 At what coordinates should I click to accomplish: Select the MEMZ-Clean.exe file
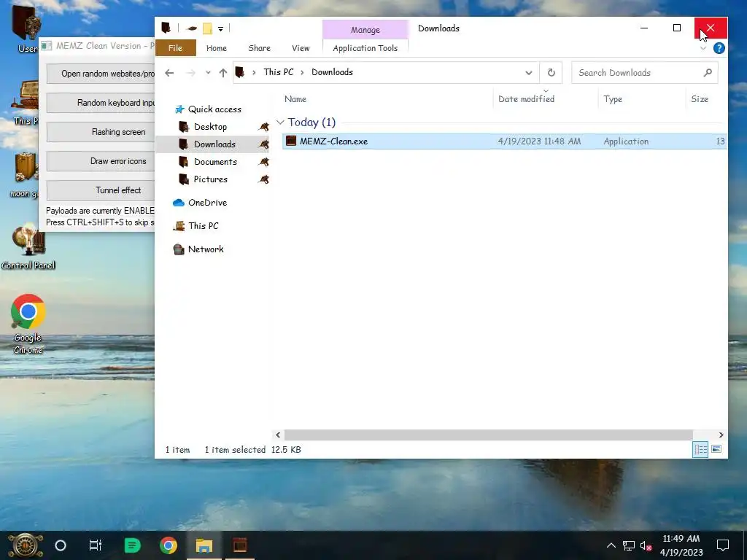pyautogui.click(x=505, y=141)
